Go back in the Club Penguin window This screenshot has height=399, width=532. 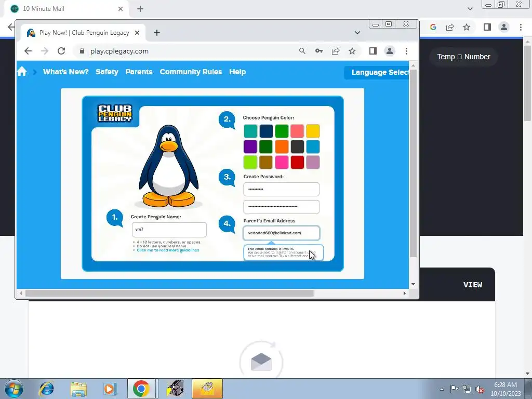tap(28, 51)
